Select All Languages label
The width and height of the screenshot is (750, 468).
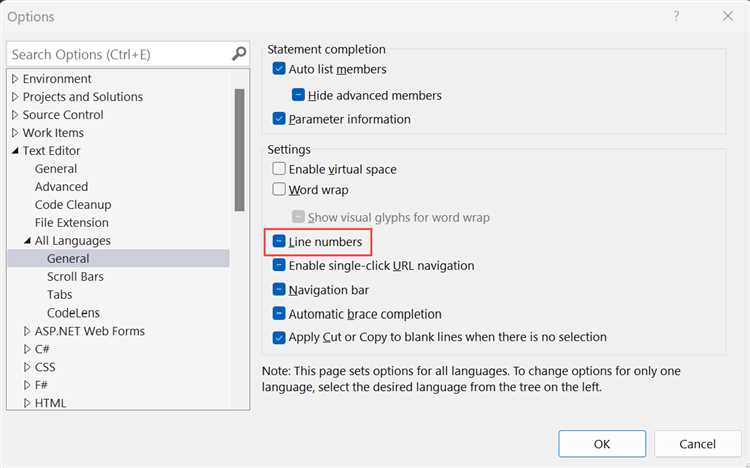(x=72, y=241)
